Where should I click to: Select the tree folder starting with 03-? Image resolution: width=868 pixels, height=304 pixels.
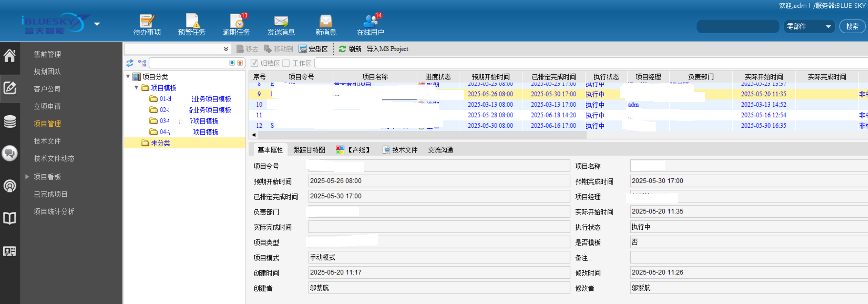pyautogui.click(x=184, y=121)
